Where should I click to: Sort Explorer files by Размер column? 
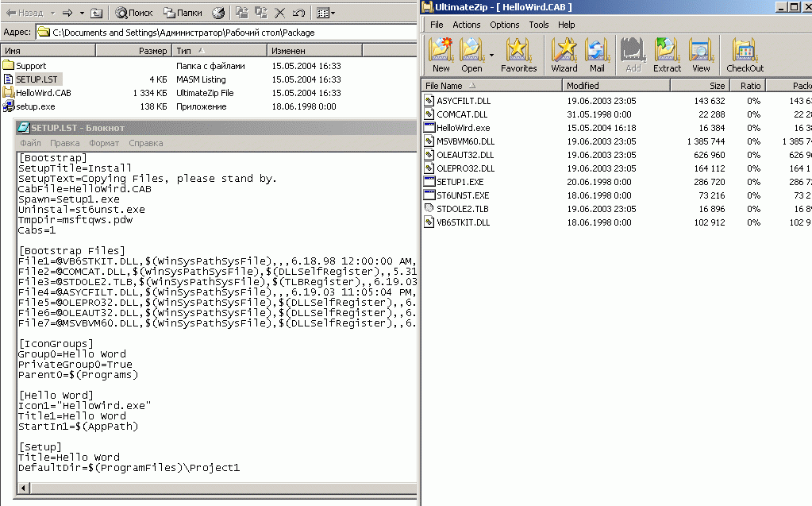click(133, 51)
